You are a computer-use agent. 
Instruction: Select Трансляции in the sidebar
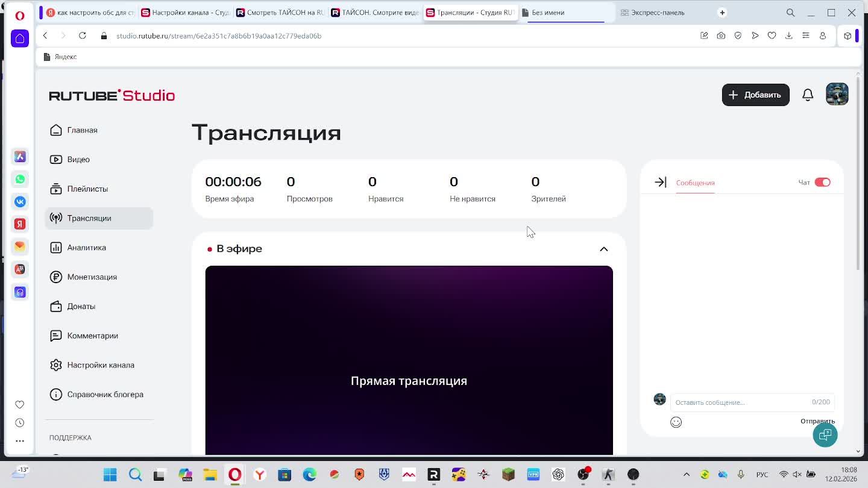pyautogui.click(x=99, y=218)
